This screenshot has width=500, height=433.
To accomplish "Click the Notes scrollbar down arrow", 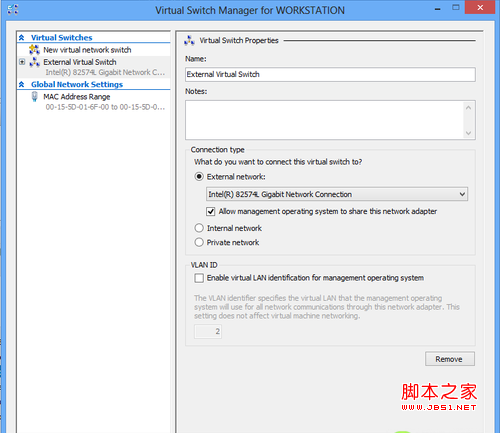I will click(x=468, y=133).
